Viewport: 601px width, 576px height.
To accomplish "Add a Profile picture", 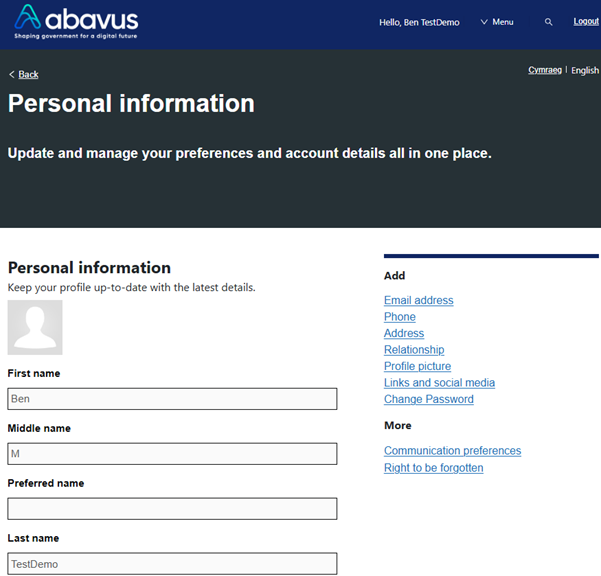I will (x=417, y=366).
